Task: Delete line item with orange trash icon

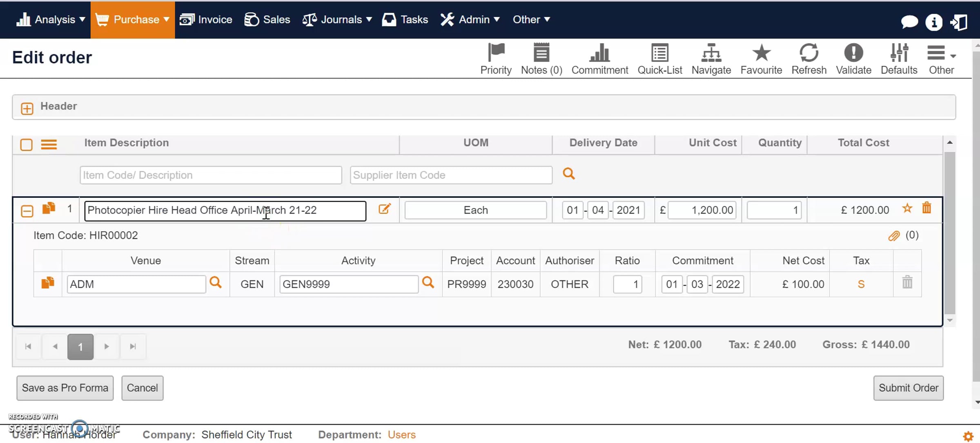Action: 927,208
